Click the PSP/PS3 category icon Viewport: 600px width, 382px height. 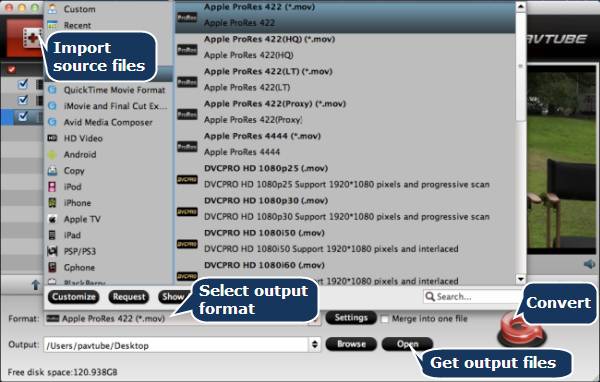point(52,251)
